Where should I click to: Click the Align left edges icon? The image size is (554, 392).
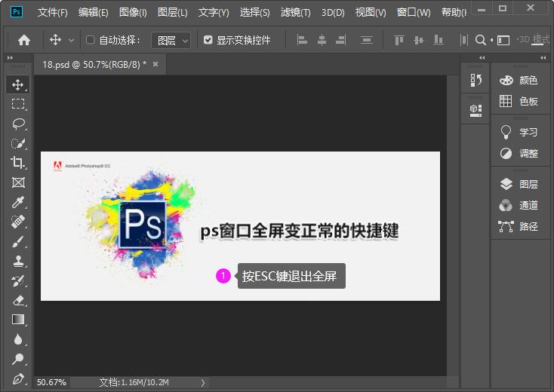point(302,40)
